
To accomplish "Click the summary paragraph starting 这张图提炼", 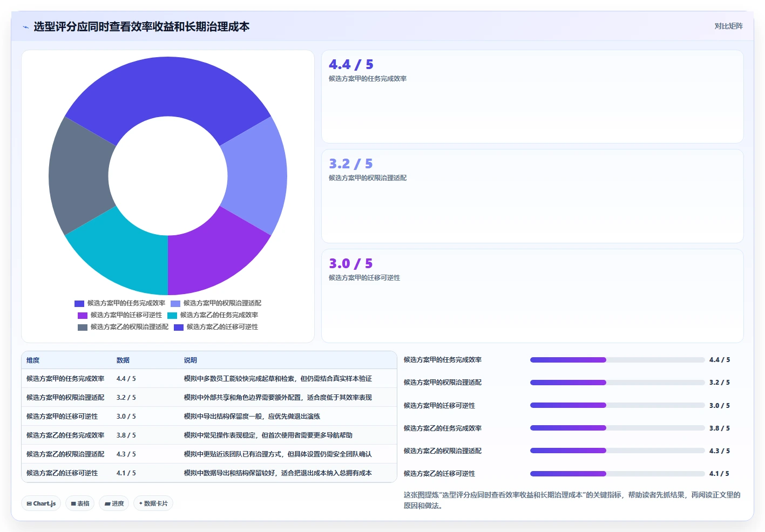I will point(572,500).
